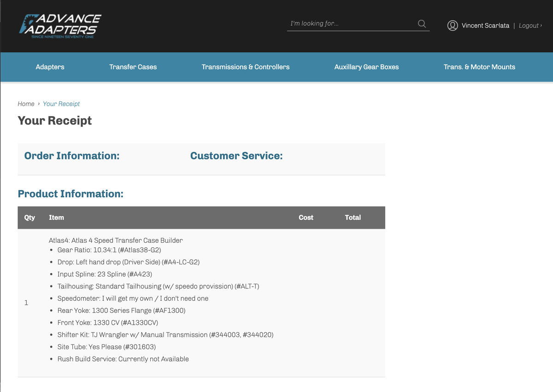Viewport: 553px width, 392px height.
Task: Click the Your Receipt breadcrumb link
Action: (61, 104)
